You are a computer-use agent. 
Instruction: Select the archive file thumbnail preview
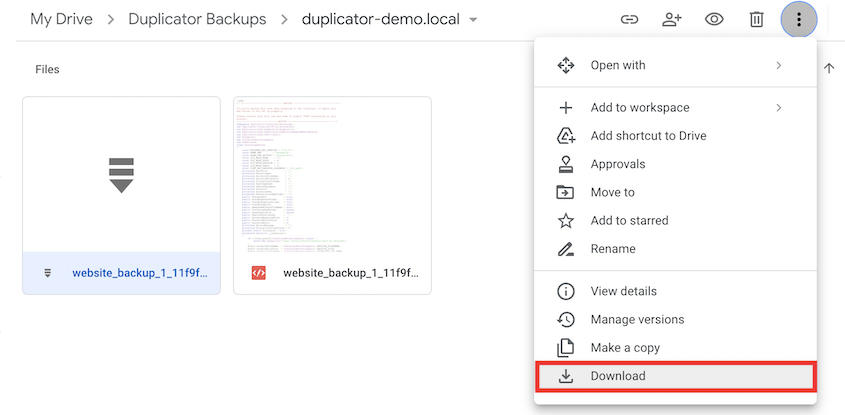click(x=121, y=175)
